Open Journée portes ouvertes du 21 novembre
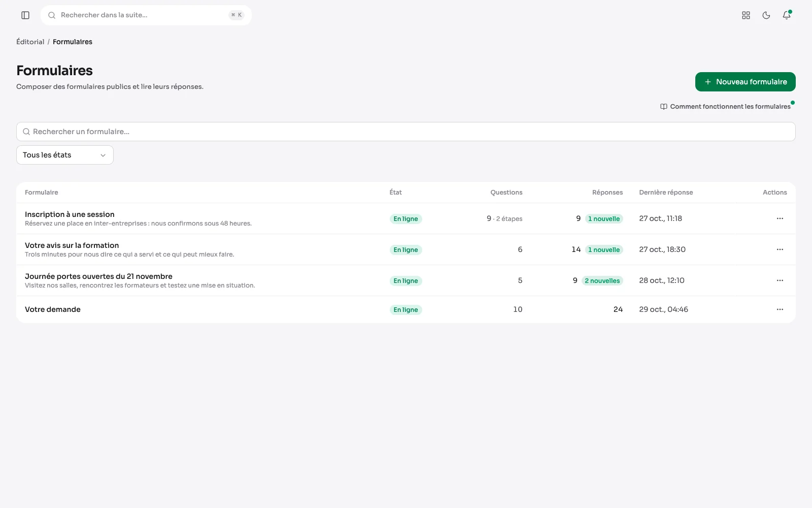This screenshot has height=508, width=812. 98,276
